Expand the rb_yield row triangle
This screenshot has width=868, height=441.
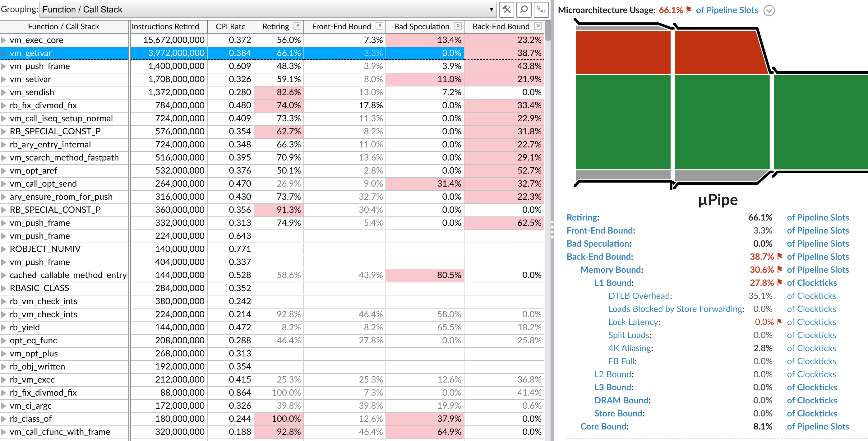pos(4,327)
